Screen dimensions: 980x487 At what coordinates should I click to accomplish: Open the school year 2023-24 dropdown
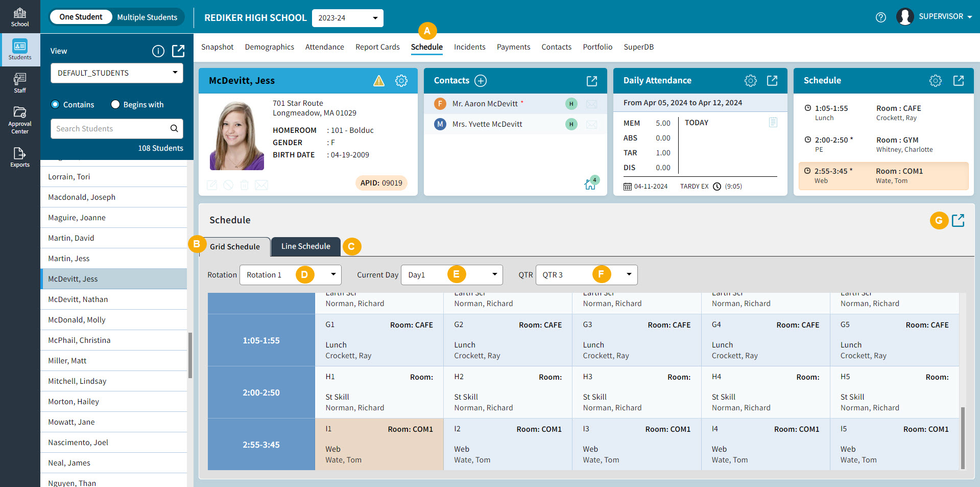tap(347, 18)
